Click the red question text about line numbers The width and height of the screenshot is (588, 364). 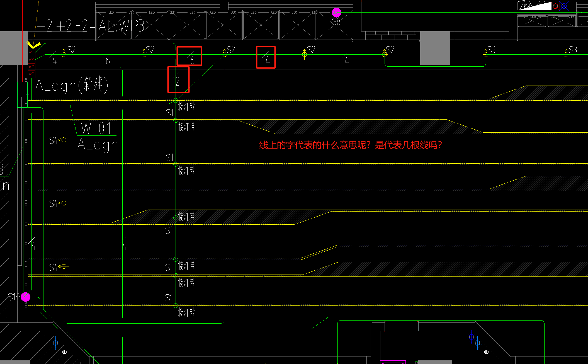[x=351, y=145]
